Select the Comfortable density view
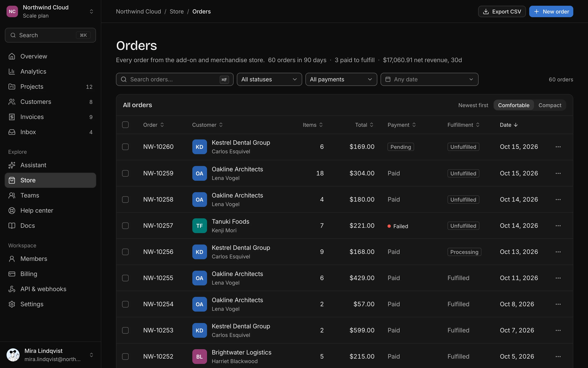 click(513, 105)
